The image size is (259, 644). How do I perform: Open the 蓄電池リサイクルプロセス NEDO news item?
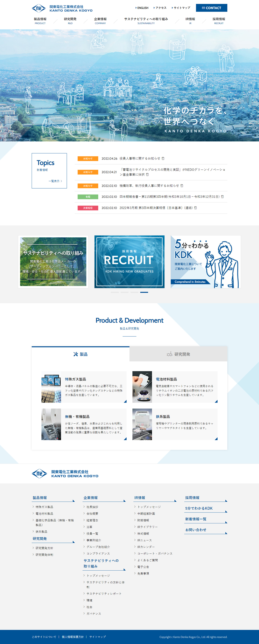(172, 172)
